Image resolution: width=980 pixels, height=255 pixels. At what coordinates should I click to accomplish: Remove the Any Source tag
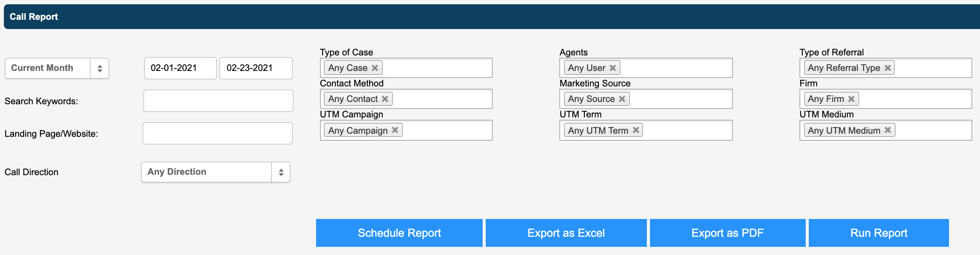[622, 99]
